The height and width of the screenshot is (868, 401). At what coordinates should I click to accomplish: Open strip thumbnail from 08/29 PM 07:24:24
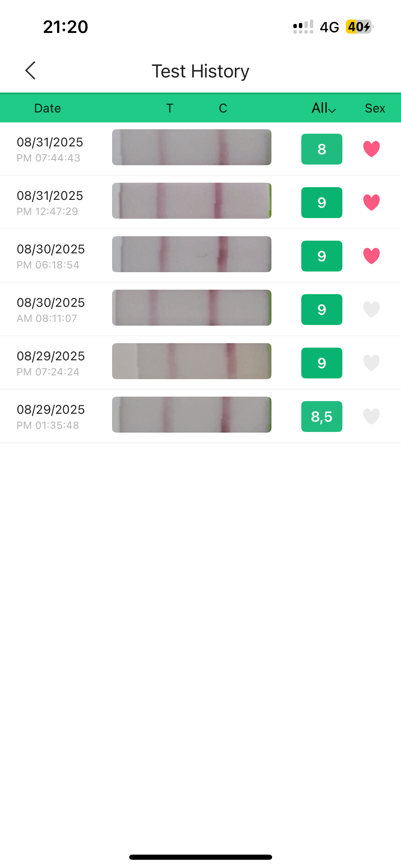coord(192,361)
